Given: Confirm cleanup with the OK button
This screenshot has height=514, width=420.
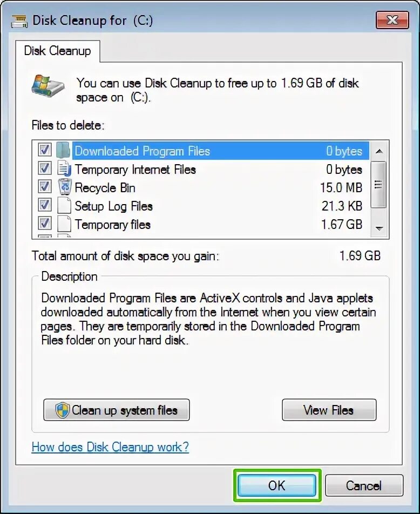Looking at the screenshot, I should click(277, 485).
